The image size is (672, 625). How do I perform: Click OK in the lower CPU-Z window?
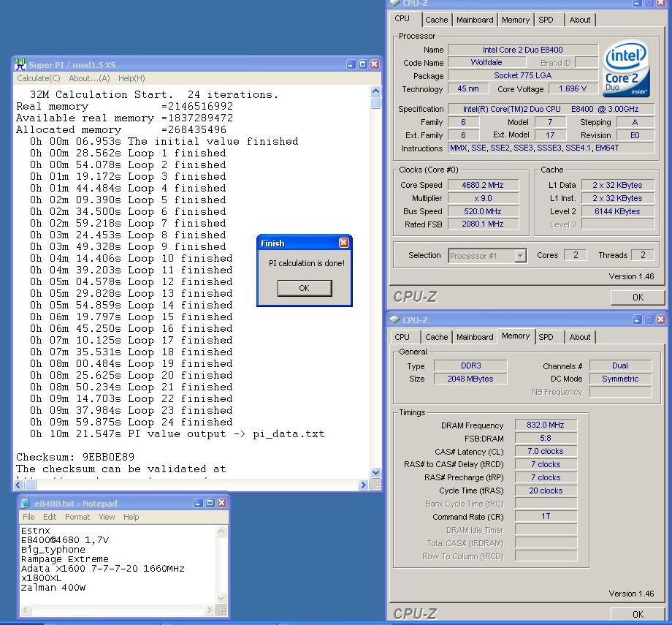pos(638,614)
